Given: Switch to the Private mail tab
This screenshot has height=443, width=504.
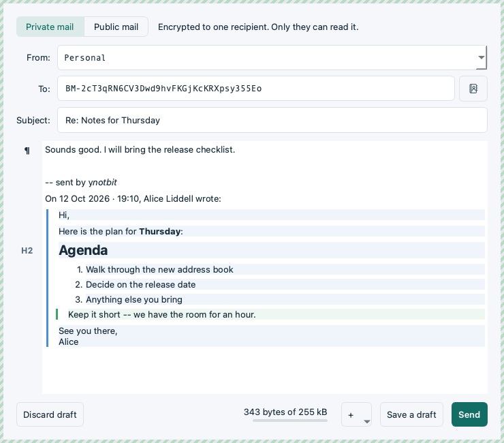Looking at the screenshot, I should click(50, 27).
